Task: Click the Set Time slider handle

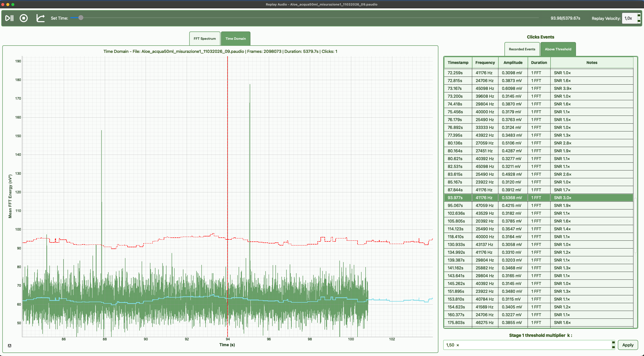Action: 81,18
